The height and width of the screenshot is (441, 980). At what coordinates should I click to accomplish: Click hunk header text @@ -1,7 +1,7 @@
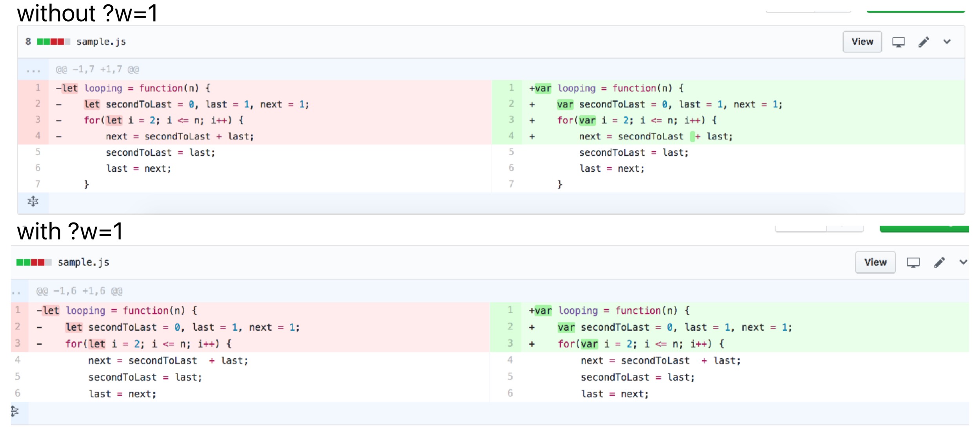(x=97, y=70)
